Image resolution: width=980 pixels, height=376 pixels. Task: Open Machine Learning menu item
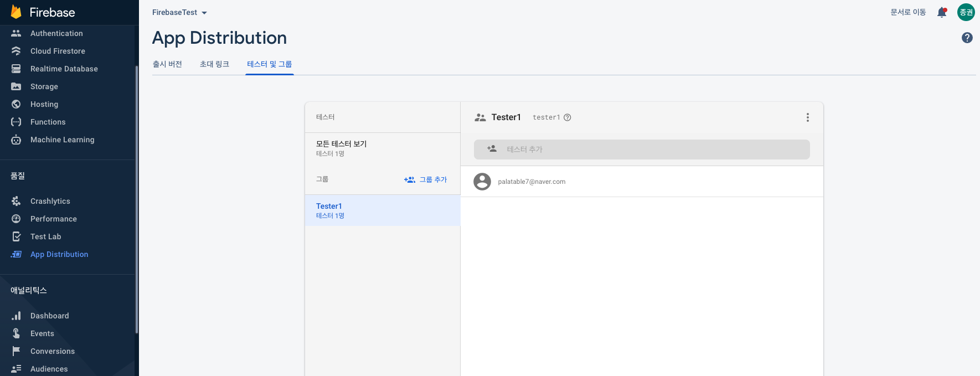[x=63, y=140]
